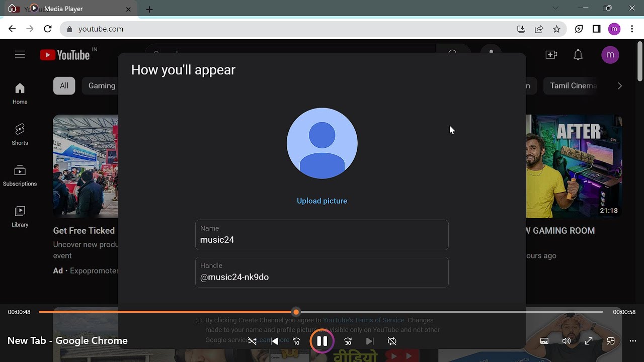Screen dimensions: 644x362
Task: Go to YouTube Home in sidebar
Action: [x=20, y=94]
